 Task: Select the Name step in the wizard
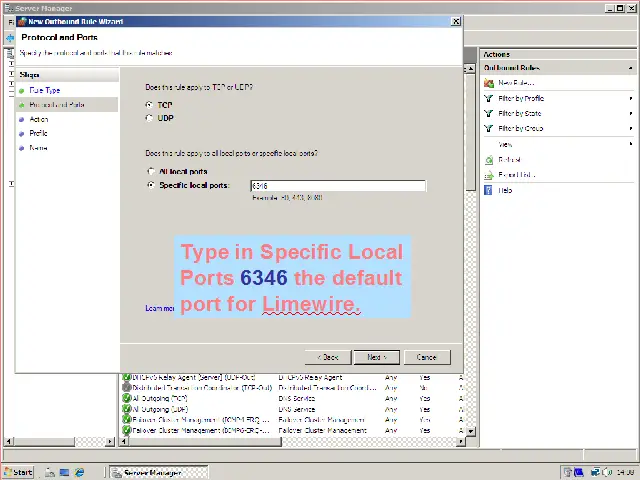38,148
